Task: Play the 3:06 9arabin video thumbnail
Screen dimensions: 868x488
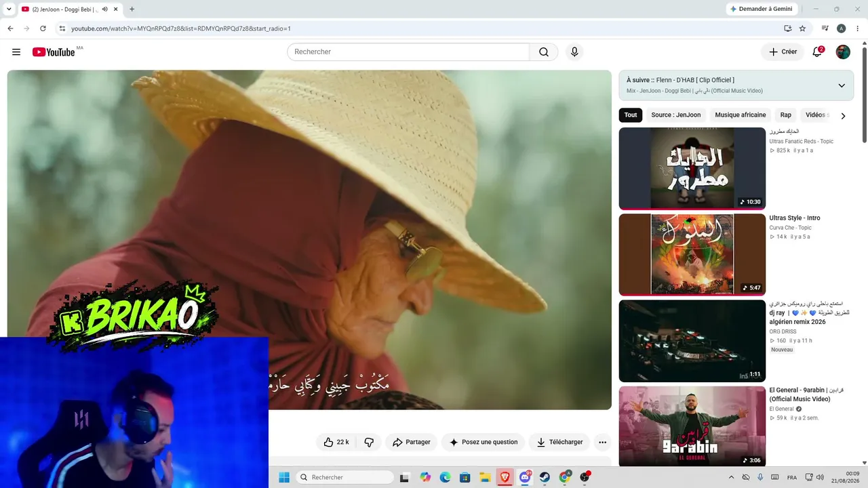Action: (x=692, y=426)
